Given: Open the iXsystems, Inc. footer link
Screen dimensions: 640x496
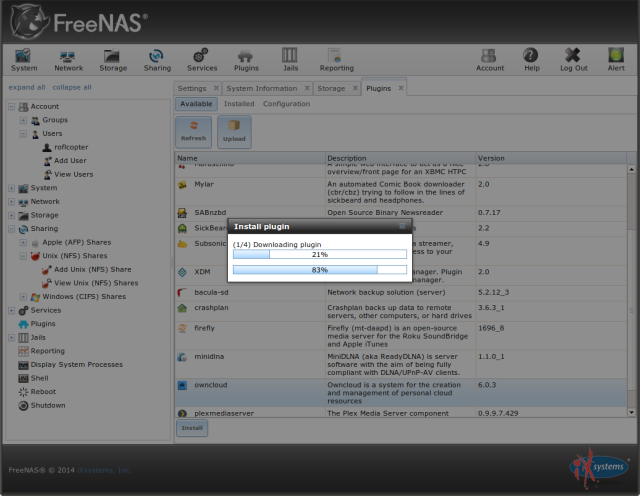Looking at the screenshot, I should point(104,470).
